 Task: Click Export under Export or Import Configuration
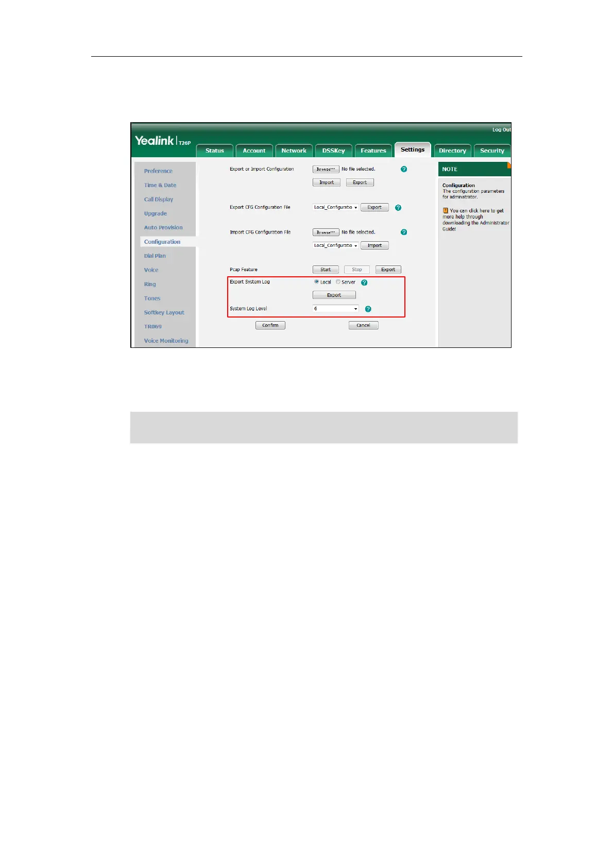[x=360, y=182]
